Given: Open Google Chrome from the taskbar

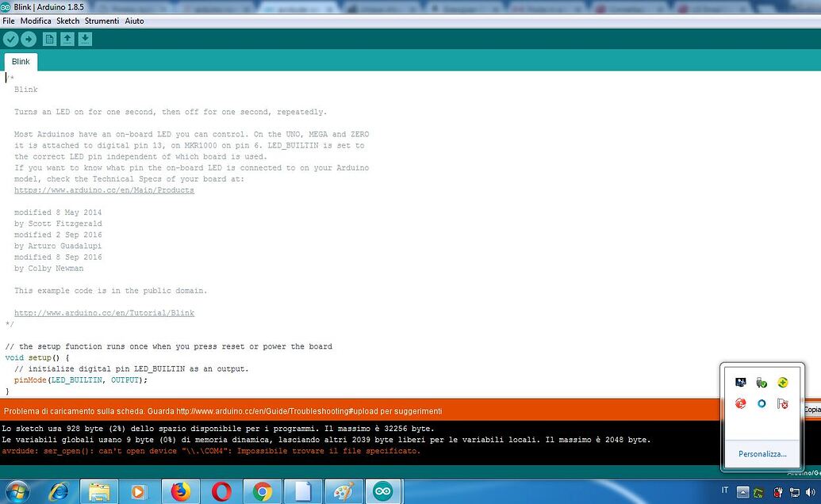Looking at the screenshot, I should click(262, 491).
